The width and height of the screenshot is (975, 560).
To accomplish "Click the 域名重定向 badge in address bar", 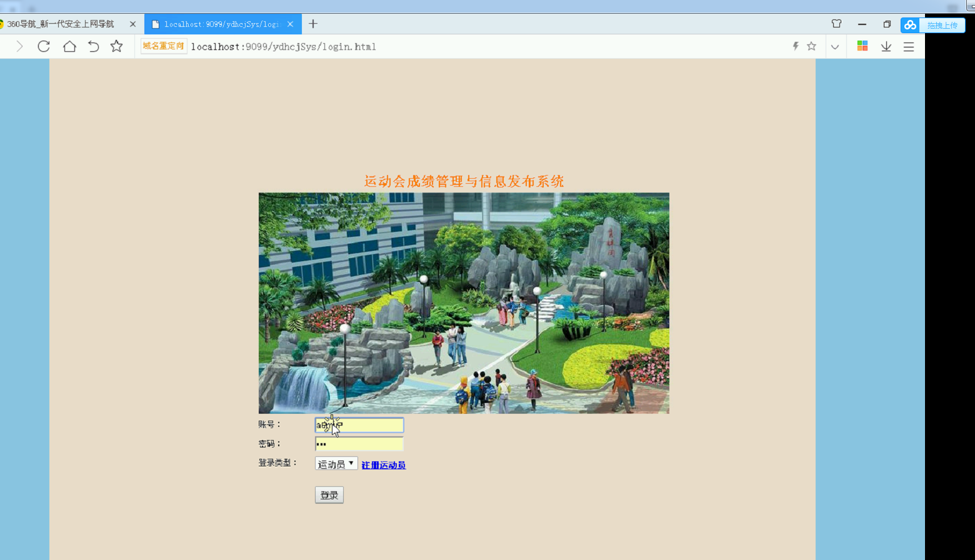I will point(164,46).
